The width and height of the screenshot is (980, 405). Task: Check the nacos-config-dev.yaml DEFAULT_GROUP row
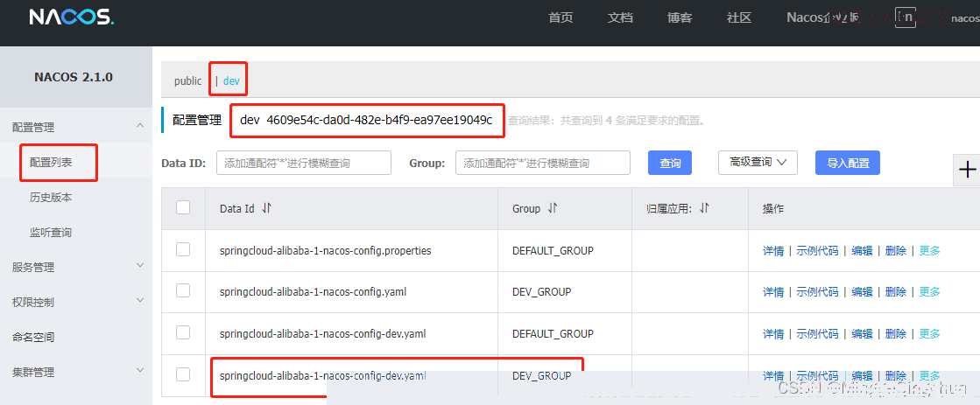183,332
